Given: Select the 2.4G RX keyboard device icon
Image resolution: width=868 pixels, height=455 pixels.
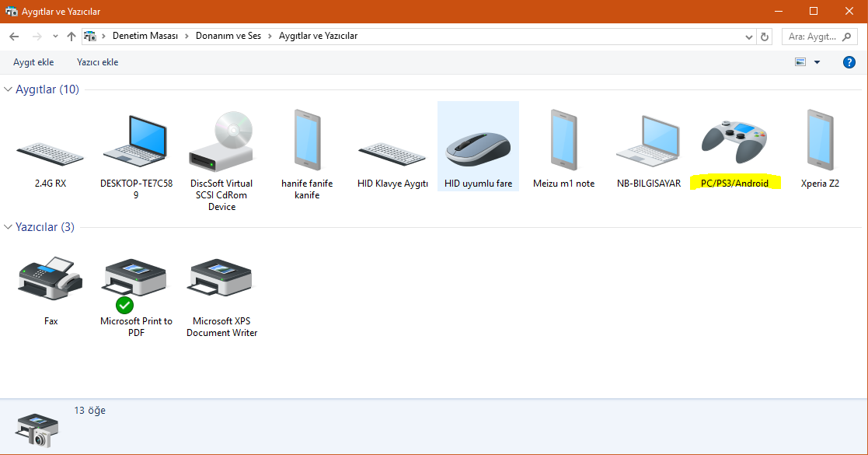Looking at the screenshot, I should pos(51,153).
